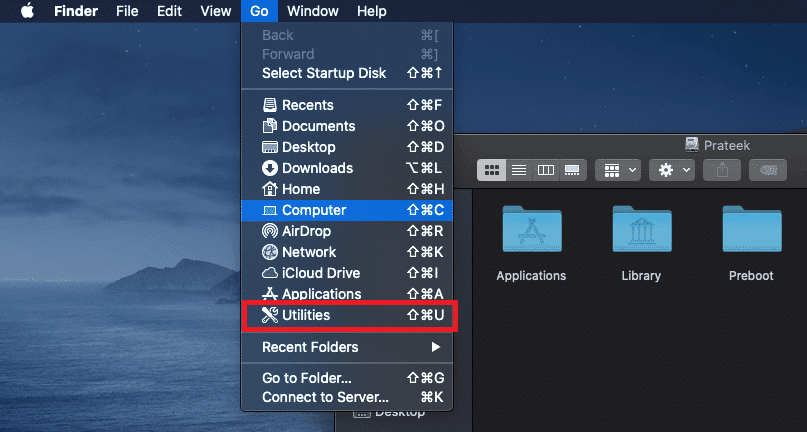Switch Finder window to icon view
This screenshot has height=432, width=807.
(x=492, y=170)
